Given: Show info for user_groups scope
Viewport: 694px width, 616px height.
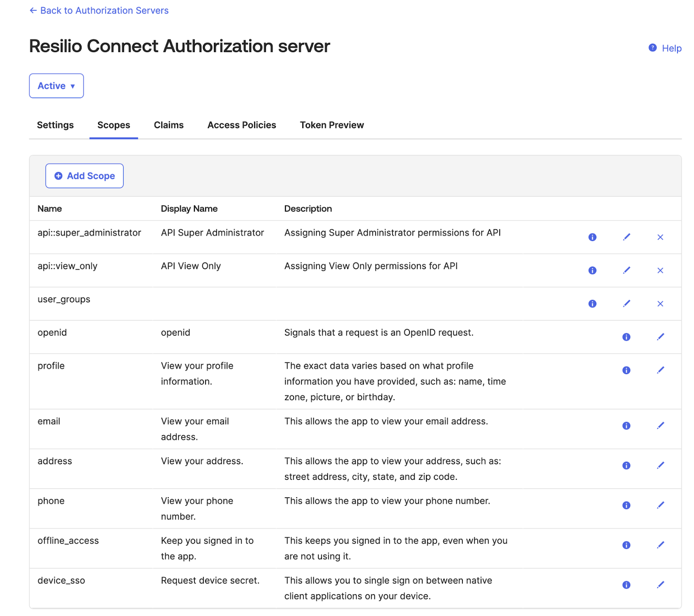Looking at the screenshot, I should pyautogui.click(x=592, y=304).
